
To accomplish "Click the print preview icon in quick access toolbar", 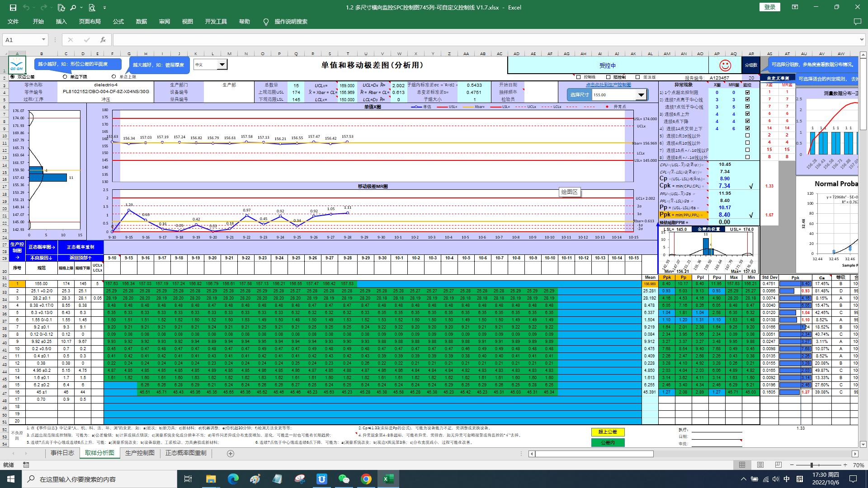I will pyautogui.click(x=92, y=8).
